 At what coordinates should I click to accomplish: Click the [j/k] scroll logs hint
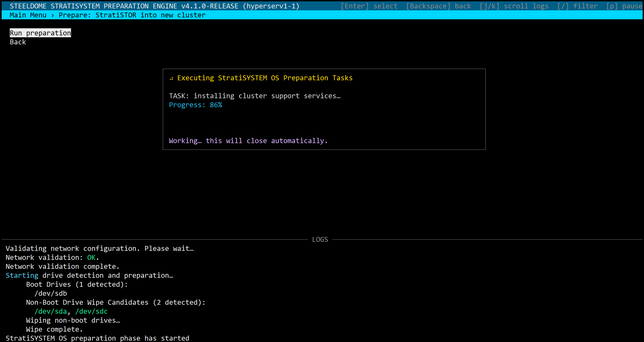tap(514, 6)
